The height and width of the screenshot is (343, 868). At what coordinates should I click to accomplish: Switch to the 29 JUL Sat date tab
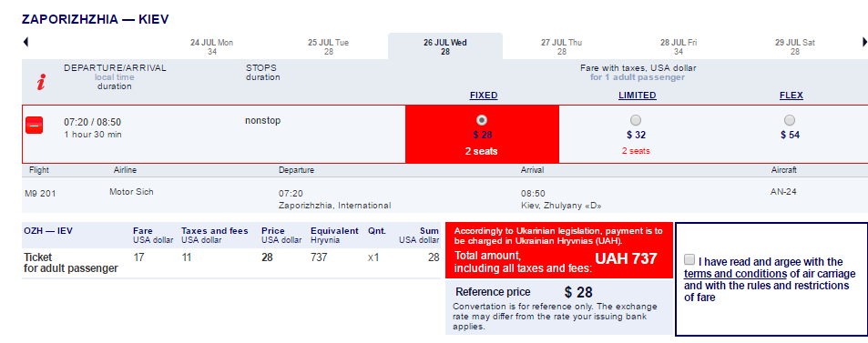[x=795, y=46]
